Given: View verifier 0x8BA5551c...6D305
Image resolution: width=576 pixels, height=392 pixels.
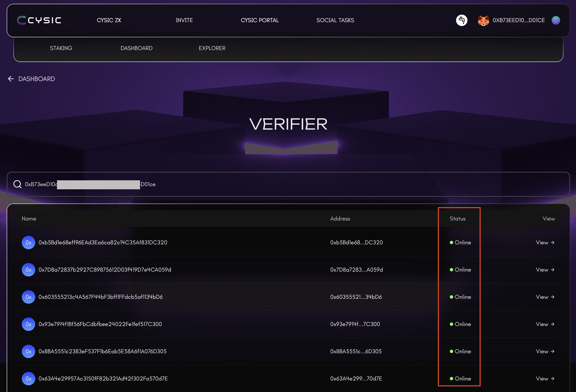Looking at the screenshot, I should coord(545,351).
